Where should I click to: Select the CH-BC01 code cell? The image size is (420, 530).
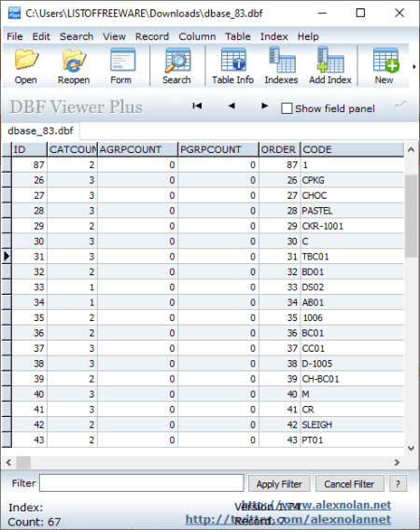(x=353, y=379)
